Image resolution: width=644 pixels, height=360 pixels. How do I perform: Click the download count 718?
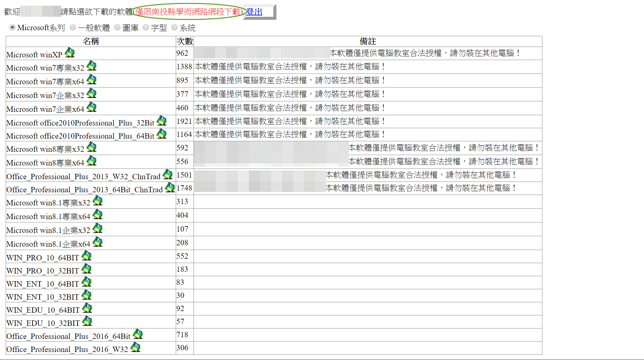click(182, 335)
